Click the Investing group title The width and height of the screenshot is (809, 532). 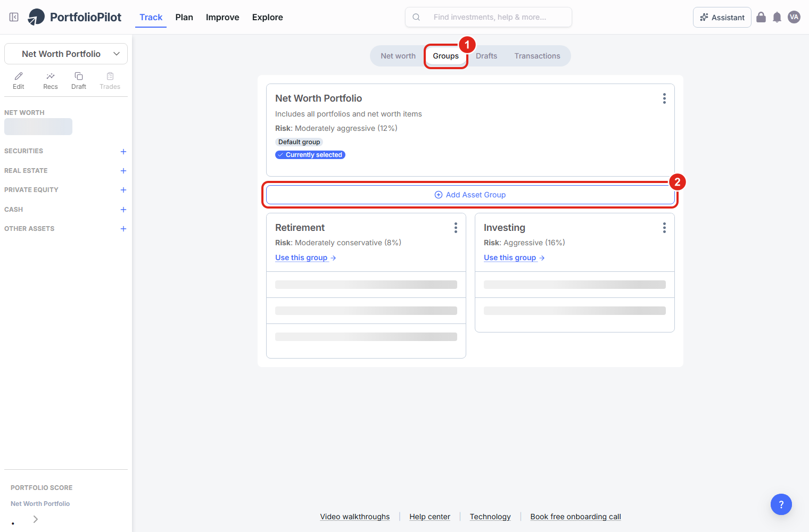click(505, 228)
